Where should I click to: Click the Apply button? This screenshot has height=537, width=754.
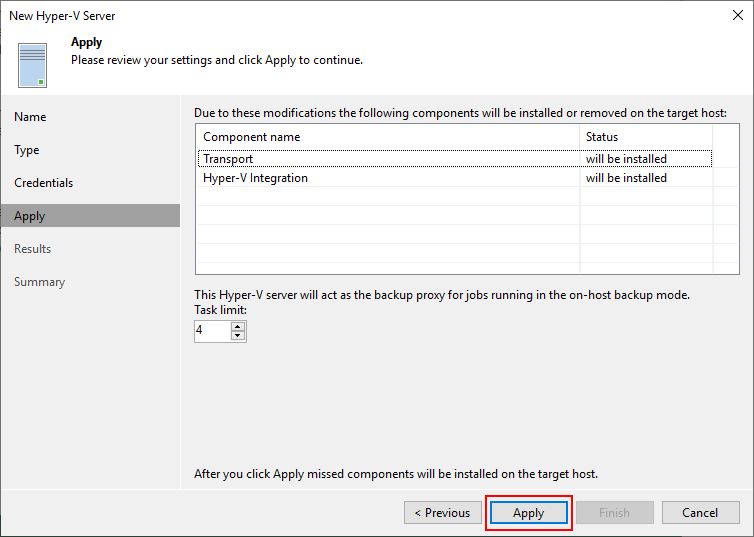(x=528, y=512)
